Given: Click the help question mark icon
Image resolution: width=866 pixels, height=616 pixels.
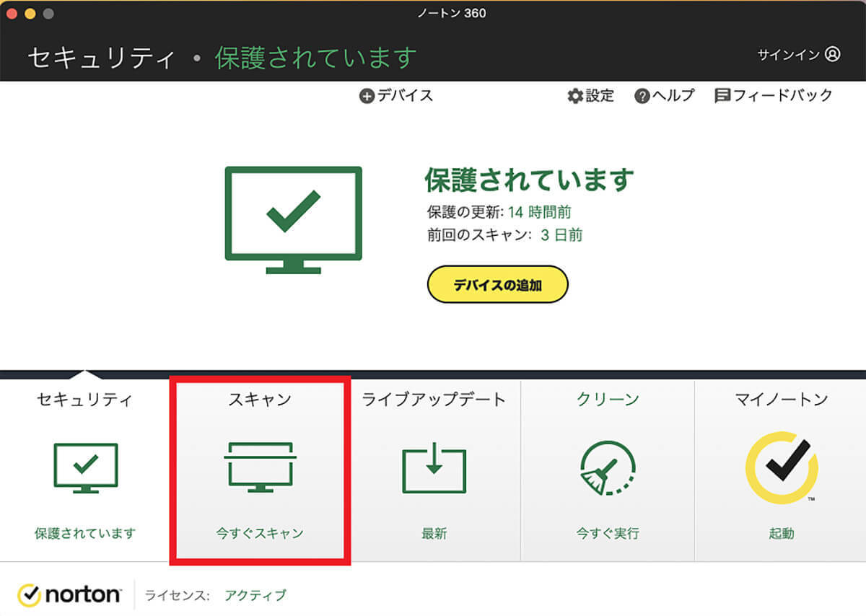Looking at the screenshot, I should pos(642,96).
